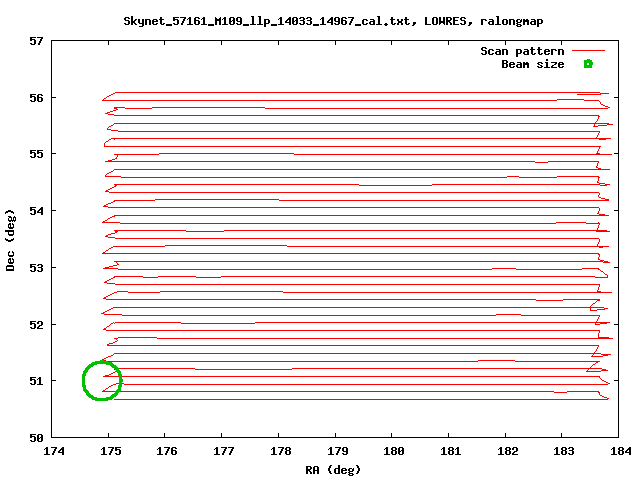Click the RA axis tick label 180
This screenshot has height=480, width=640.
[394, 451]
